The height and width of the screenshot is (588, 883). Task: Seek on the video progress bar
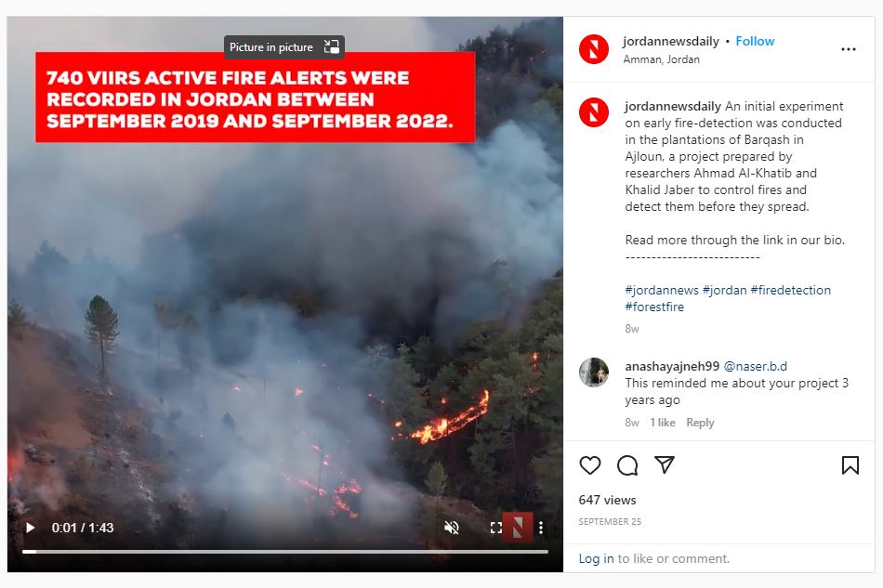[x=285, y=552]
